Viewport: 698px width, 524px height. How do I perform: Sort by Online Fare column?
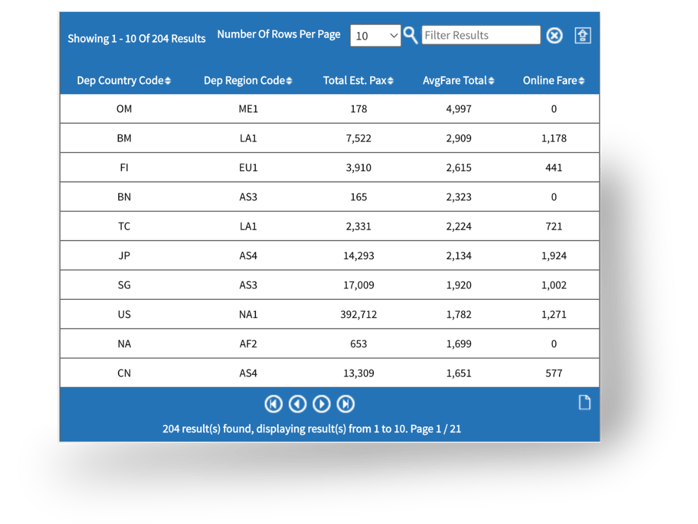point(554,81)
